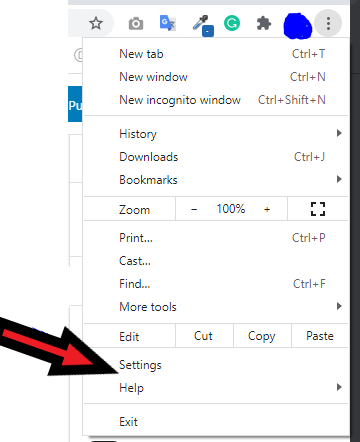Open the Downloads menu entry
The image size is (360, 442).
tap(216, 157)
